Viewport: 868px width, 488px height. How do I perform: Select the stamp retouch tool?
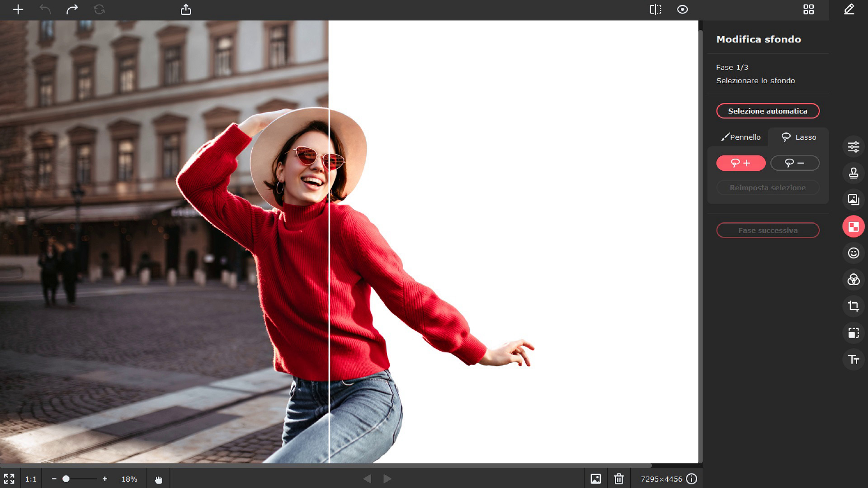tap(853, 173)
